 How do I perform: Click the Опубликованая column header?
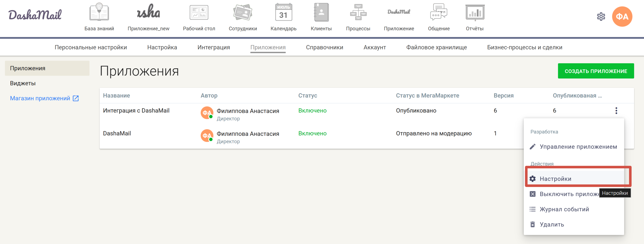[x=577, y=96]
